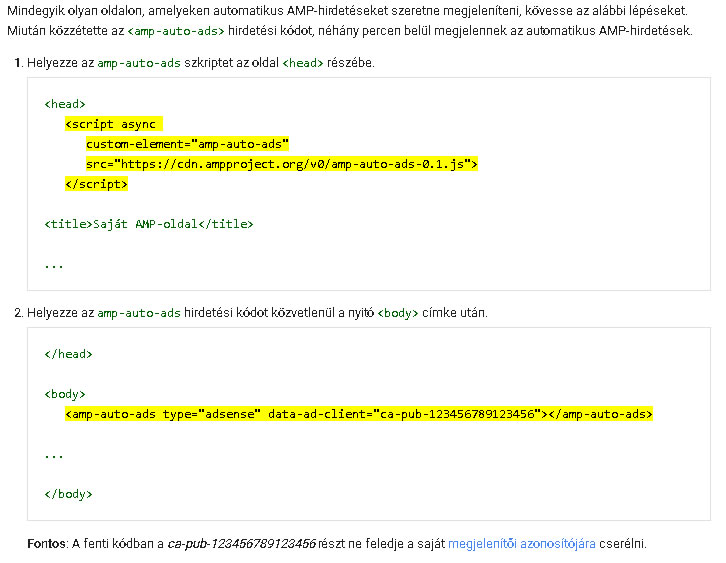Screen dimensions: 726x563
Task: Click the highlighted amp-auto-ads adsense code line
Action: (x=359, y=414)
